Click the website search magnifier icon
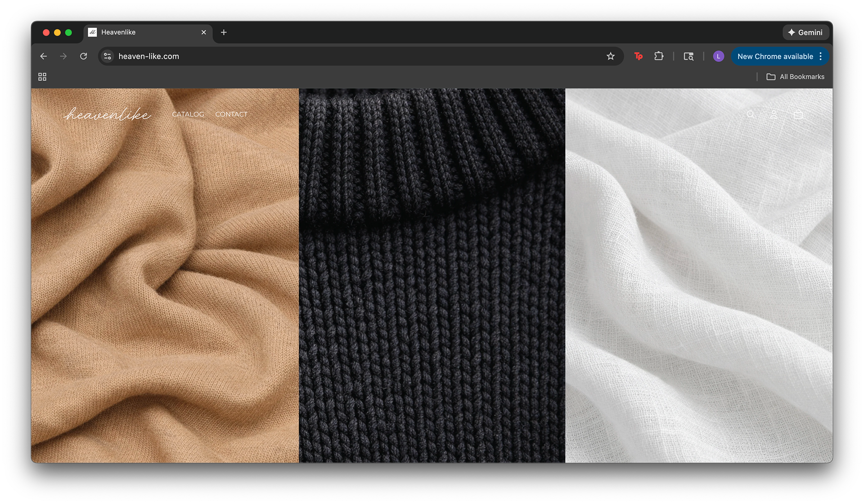The height and width of the screenshot is (504, 864). (x=750, y=115)
